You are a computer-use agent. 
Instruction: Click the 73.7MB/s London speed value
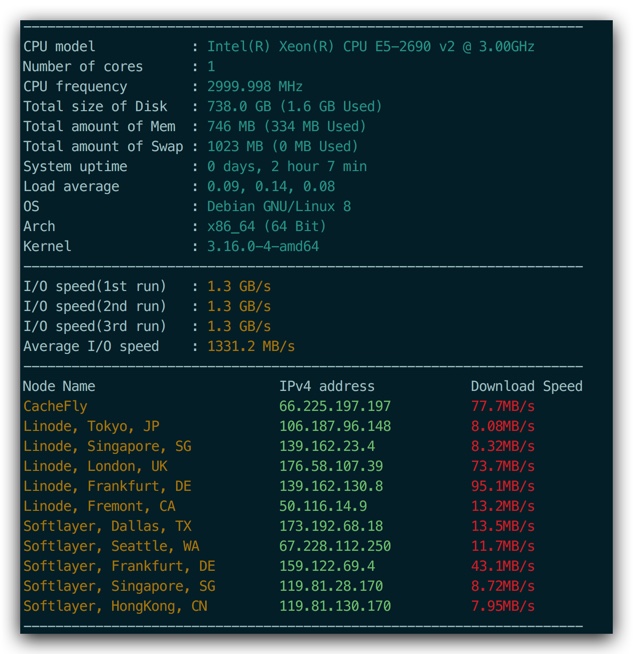(x=503, y=466)
